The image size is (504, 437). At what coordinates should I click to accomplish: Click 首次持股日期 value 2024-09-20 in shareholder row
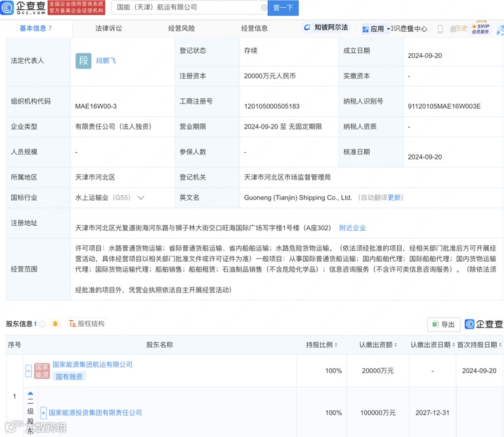479,371
